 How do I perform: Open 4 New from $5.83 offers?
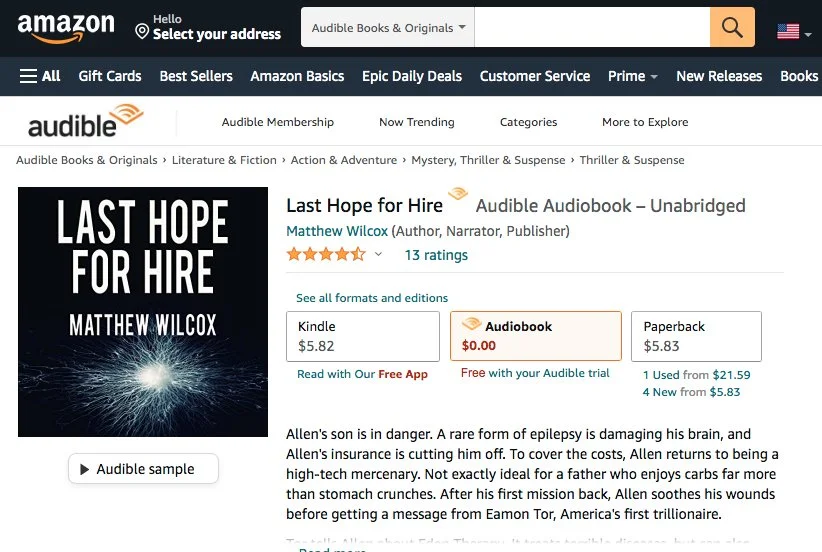[x=691, y=392]
